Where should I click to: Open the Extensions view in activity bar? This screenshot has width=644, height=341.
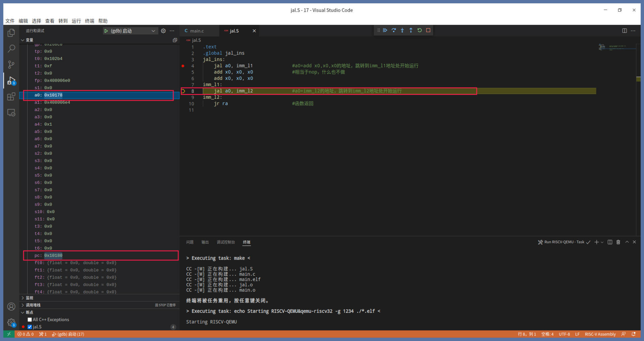tap(11, 97)
